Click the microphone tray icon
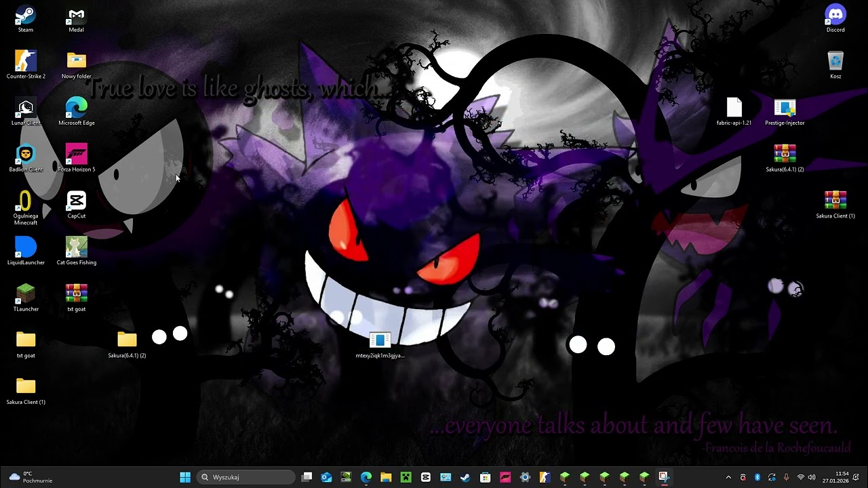The image size is (868, 488). [787, 477]
